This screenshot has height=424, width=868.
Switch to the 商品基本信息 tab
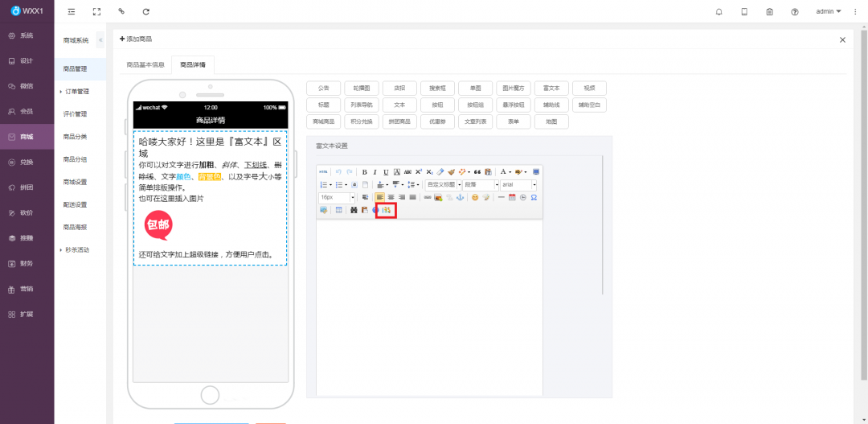click(145, 64)
